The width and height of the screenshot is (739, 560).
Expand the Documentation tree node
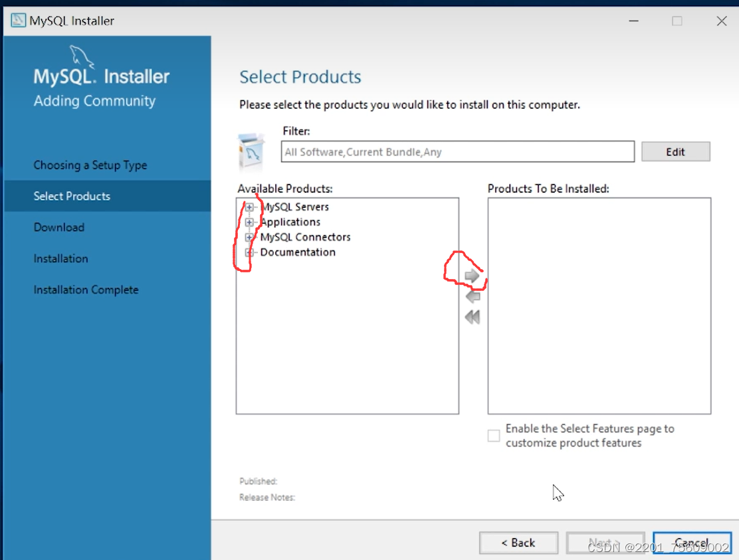249,252
